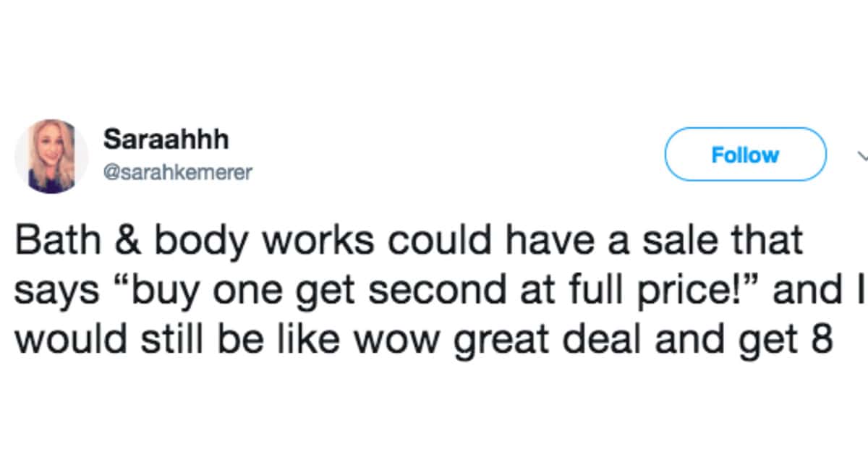The height and width of the screenshot is (454, 868).
Task: Open the Saraahhh display name link
Action: [x=166, y=139]
